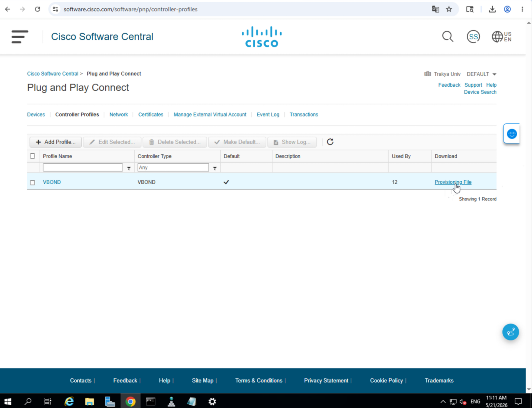The height and width of the screenshot is (408, 532).
Task: Click the browser address bar URL
Action: pyautogui.click(x=131, y=9)
